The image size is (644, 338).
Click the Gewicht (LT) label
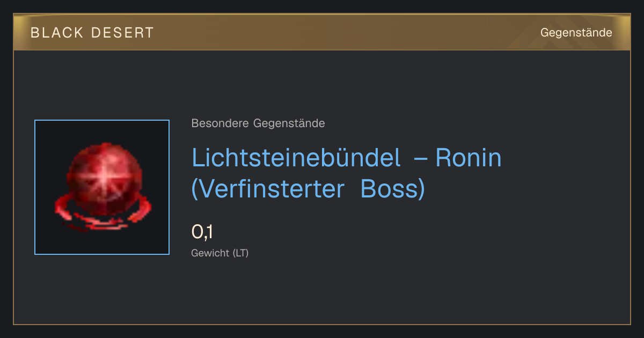pos(220,253)
